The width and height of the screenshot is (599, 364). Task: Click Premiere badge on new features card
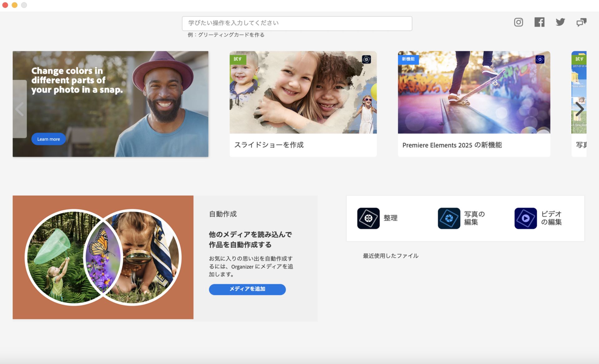[x=540, y=59]
